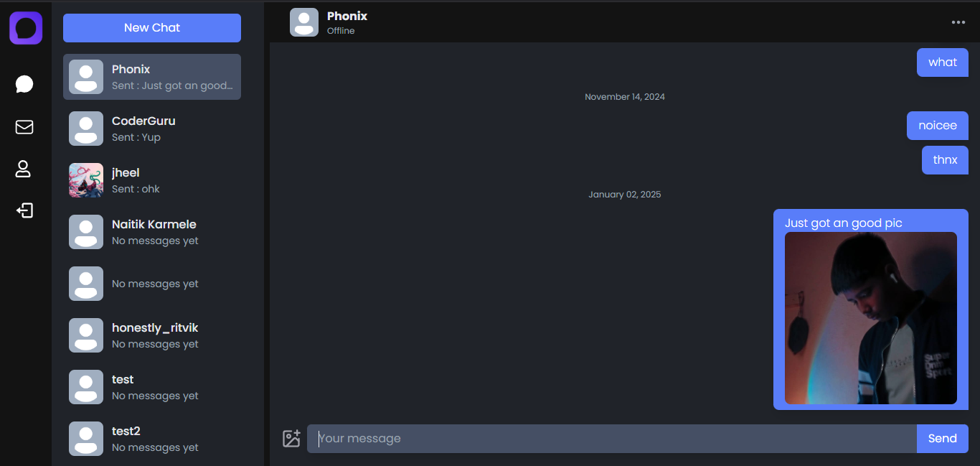Click jheel's anime profile picture

pyautogui.click(x=86, y=180)
